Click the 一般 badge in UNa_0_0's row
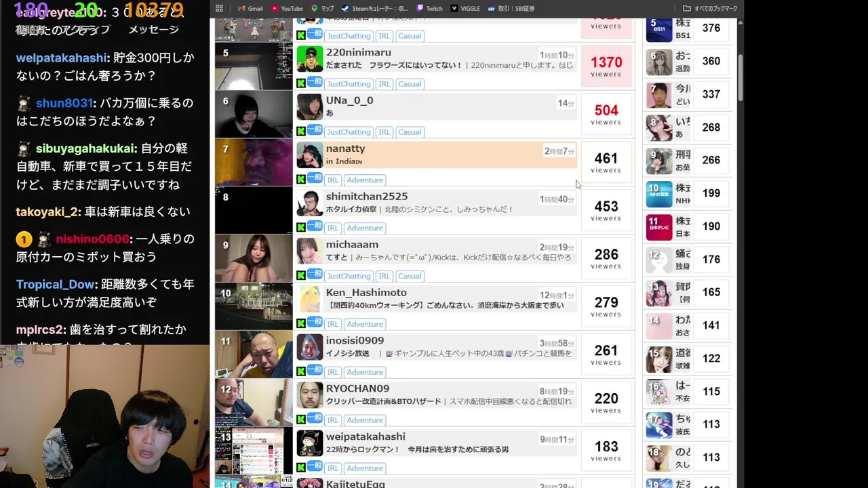The width and height of the screenshot is (868, 488). pos(315,129)
